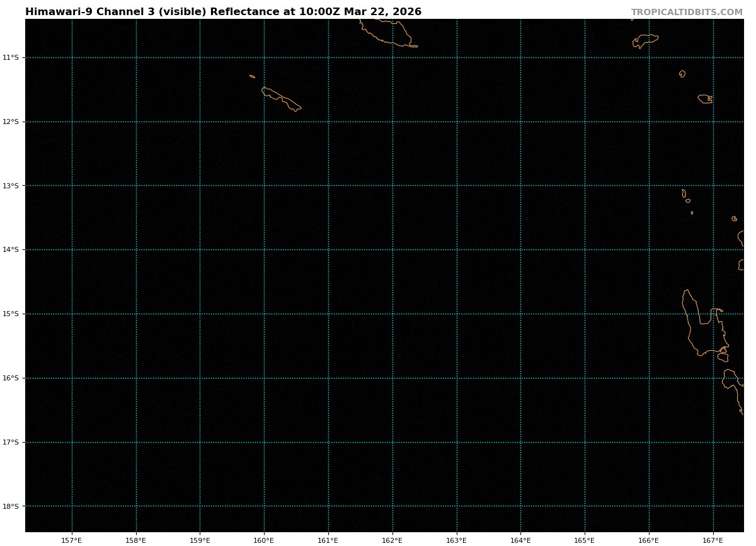Viewport: 756px width, 546px height.
Task: Click the Torres Islands outlines just south of 13°S
Action: pos(685,195)
